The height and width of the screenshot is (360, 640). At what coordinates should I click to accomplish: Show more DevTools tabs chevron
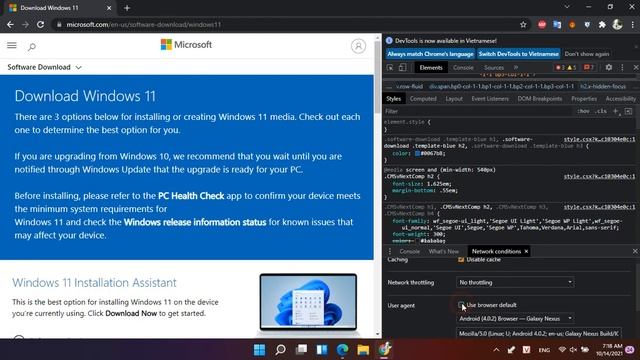516,67
